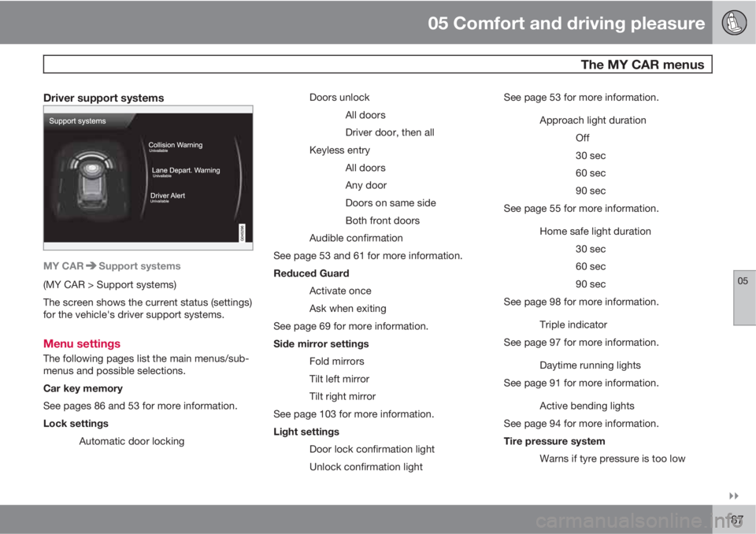Select the chapter 05 side tab
Screen dimensions: 756x534
(x=744, y=298)
